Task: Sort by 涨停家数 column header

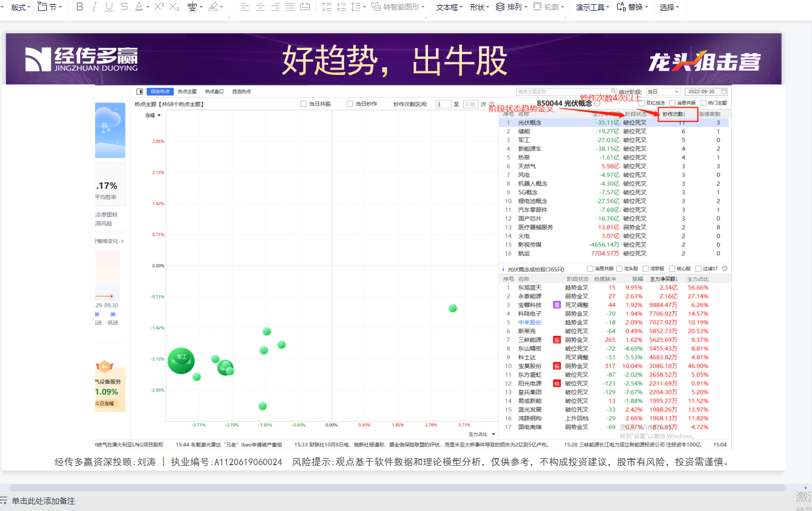Action: click(x=710, y=114)
